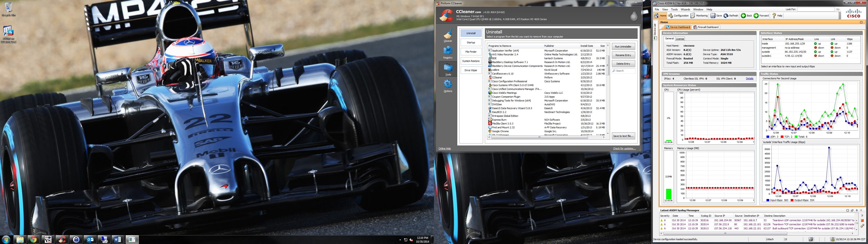The height and width of the screenshot is (244, 868).
Task: Open the ASDM Wizards menu
Action: pyautogui.click(x=685, y=9)
